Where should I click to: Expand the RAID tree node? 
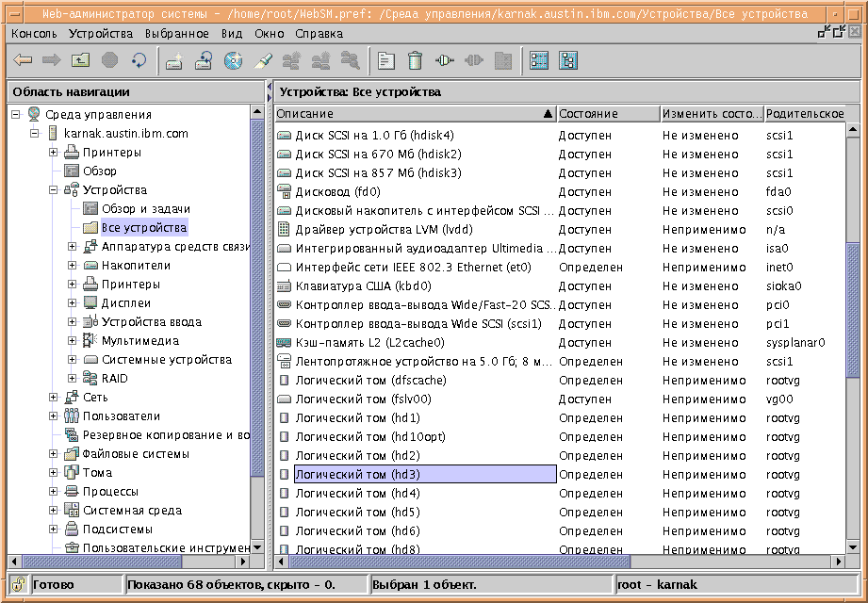click(73, 379)
